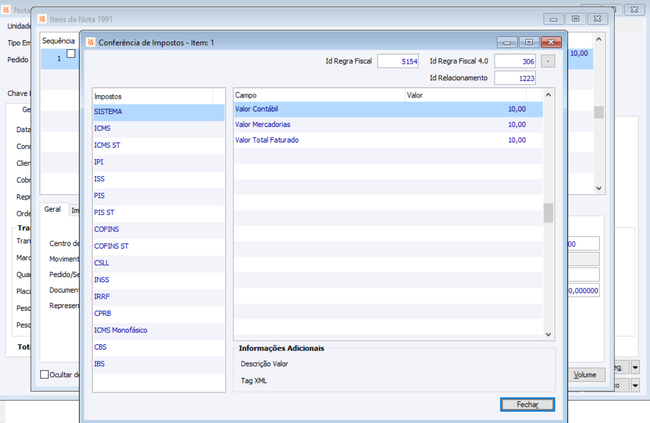
Task: Click down arrow of Itens grid scrollbar
Action: 599,188
